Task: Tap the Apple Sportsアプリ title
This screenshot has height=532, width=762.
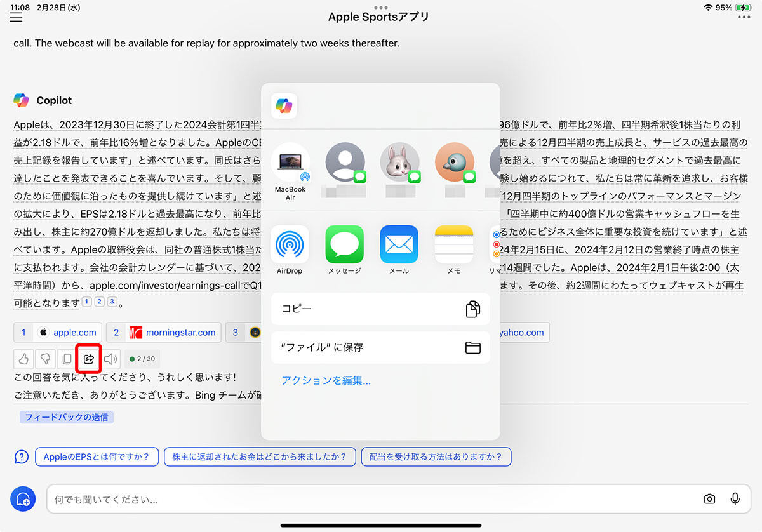Action: tap(379, 17)
